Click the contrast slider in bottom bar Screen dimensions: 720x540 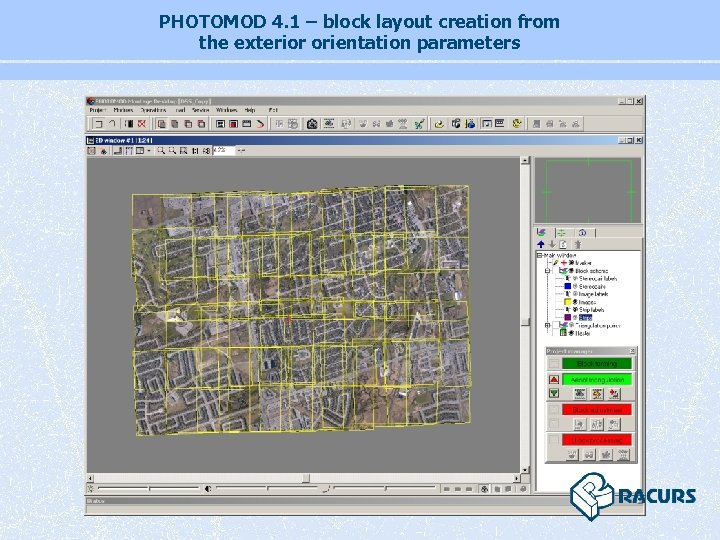(x=267, y=489)
